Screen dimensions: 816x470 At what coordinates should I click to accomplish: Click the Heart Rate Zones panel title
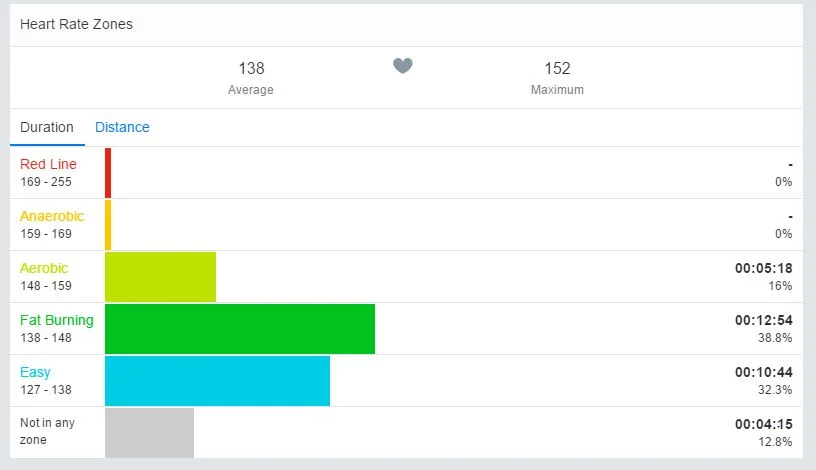(76, 24)
